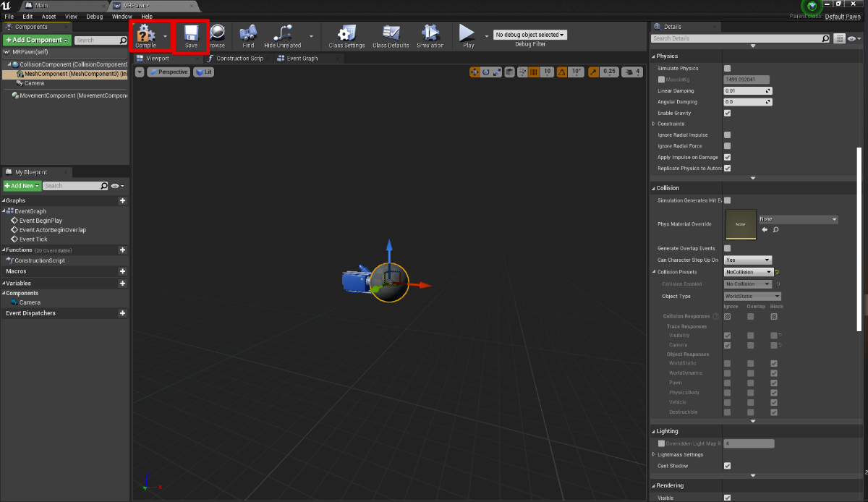Enable Generate Overlap Events checkbox
This screenshot has width=868, height=502.
tap(727, 248)
